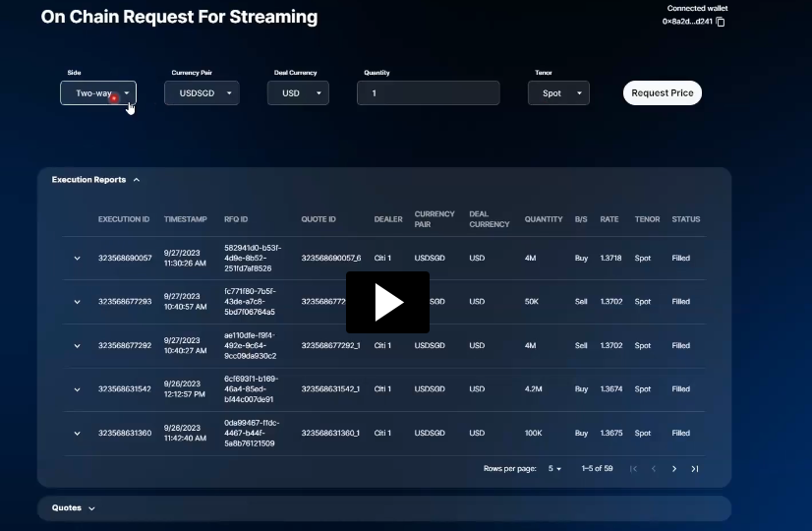This screenshot has height=531, width=812.
Task: Expand row for execution 323568677292
Action: click(x=77, y=345)
